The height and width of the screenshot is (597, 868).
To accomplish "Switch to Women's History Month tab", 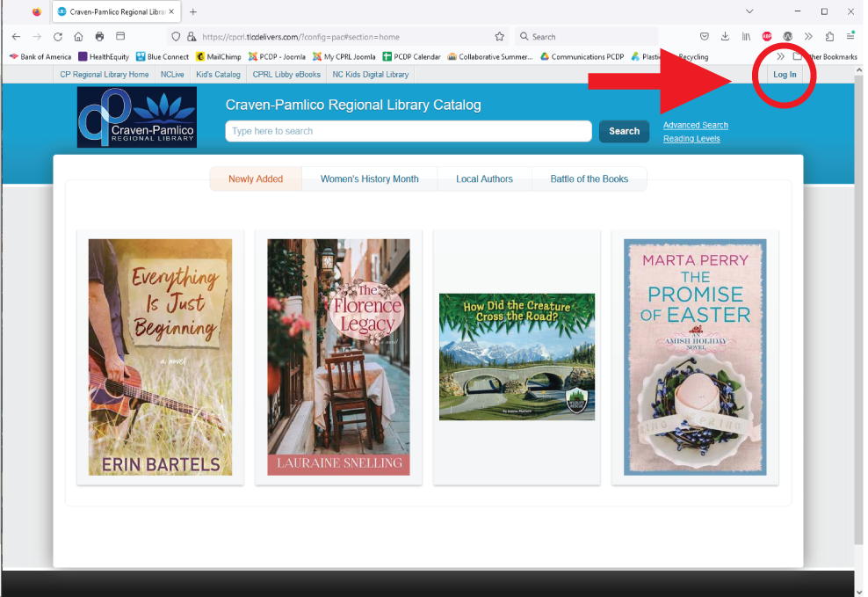I will tap(369, 178).
